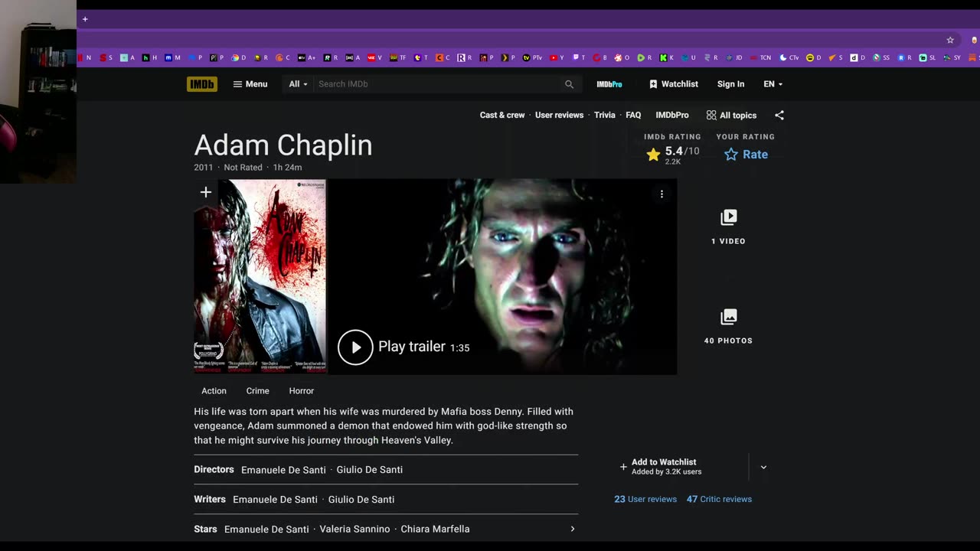Open the 40 Photos gallery

point(728,327)
